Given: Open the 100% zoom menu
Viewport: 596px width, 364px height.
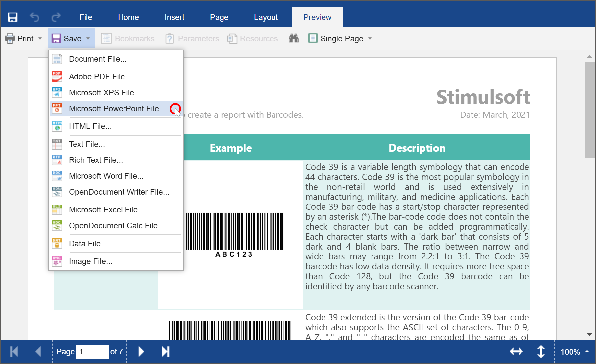Looking at the screenshot, I should click(x=574, y=352).
